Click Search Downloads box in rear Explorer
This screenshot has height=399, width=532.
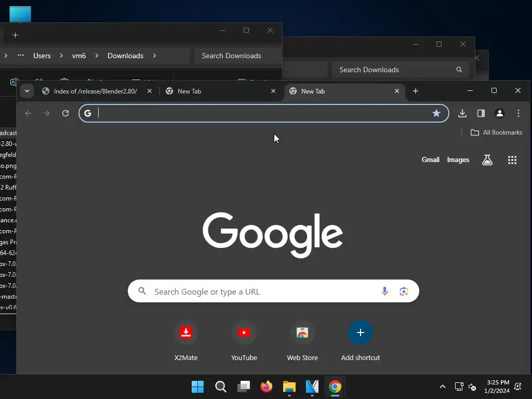401,70
